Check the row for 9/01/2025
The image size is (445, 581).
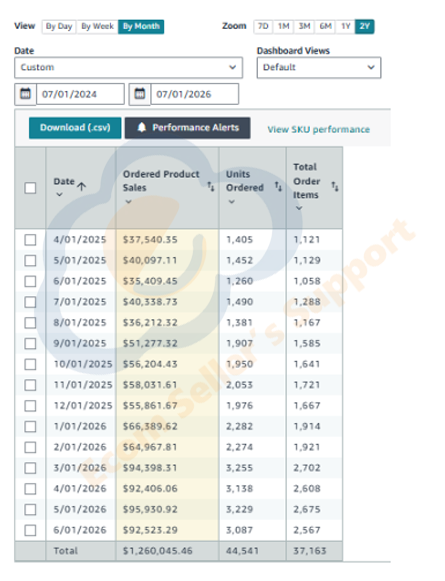click(x=30, y=343)
